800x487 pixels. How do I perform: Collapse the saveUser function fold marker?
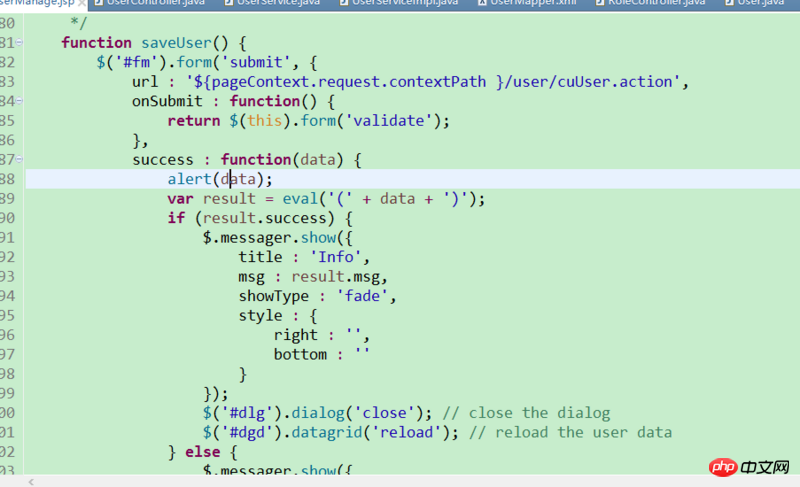pos(19,42)
